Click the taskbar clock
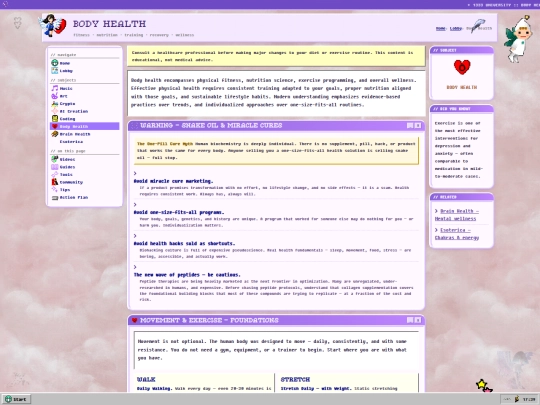The width and height of the screenshot is (540, 405). click(x=529, y=399)
